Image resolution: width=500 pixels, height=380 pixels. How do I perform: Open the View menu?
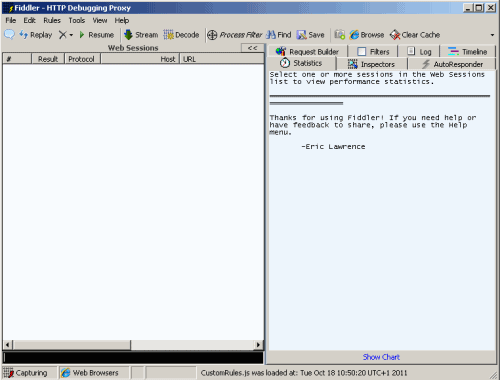tap(100, 20)
